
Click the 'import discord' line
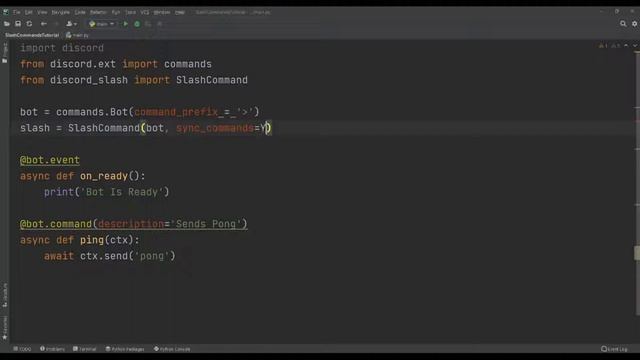pos(62,48)
